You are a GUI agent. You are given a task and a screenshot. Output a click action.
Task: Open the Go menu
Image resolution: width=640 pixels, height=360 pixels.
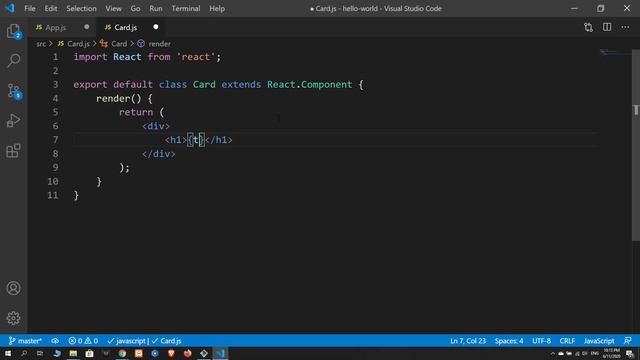point(135,8)
